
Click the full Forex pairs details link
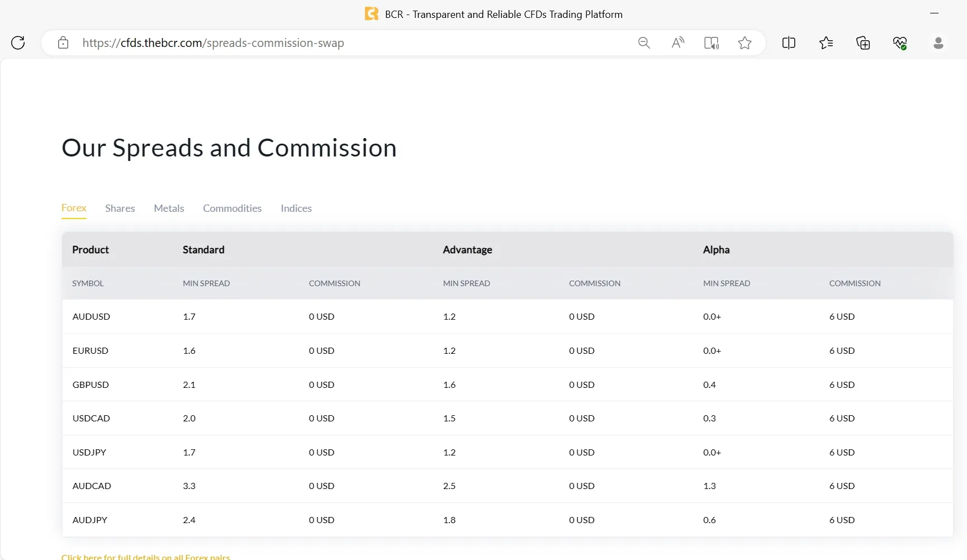tap(146, 557)
